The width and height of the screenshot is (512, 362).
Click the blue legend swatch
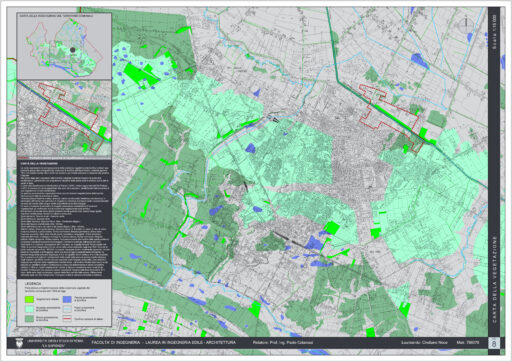tap(68, 299)
